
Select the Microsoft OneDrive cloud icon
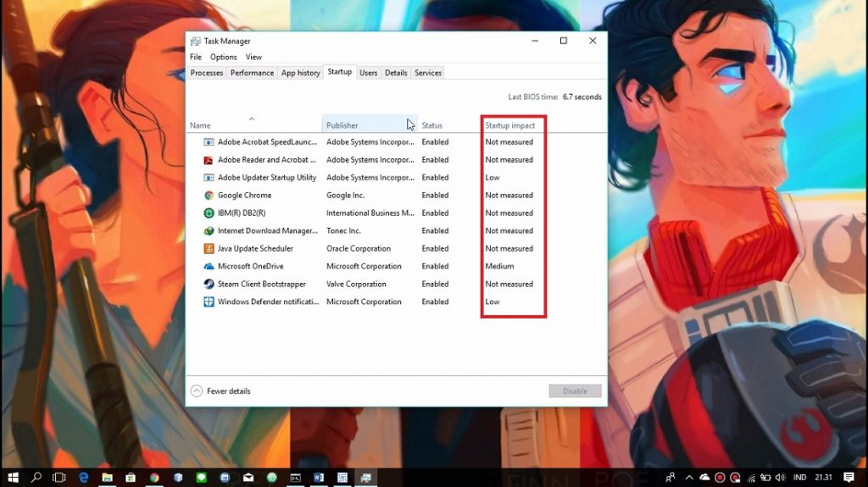[209, 267]
